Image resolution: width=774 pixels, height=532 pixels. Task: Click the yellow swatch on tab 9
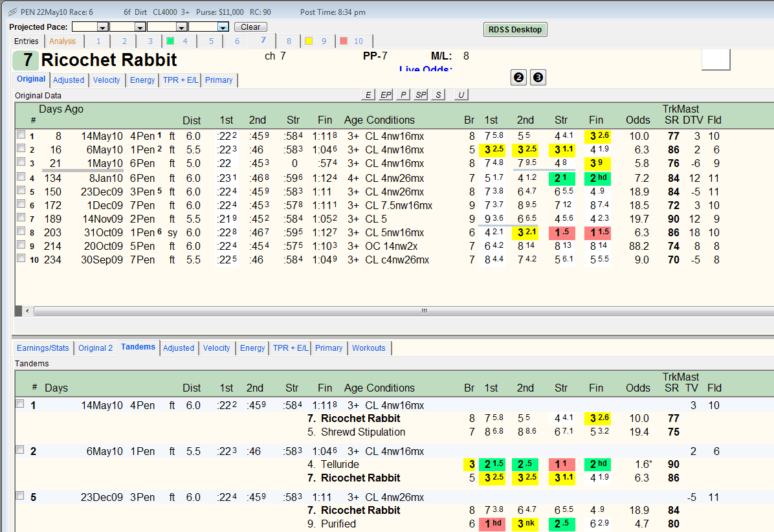click(309, 41)
